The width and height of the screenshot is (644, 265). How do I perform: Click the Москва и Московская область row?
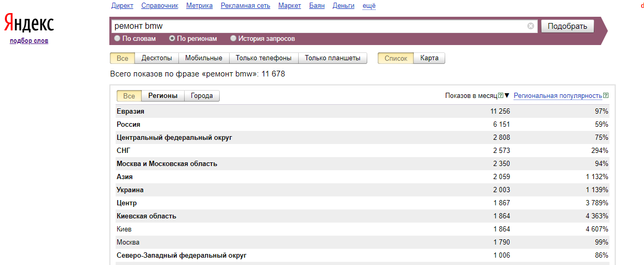click(363, 163)
